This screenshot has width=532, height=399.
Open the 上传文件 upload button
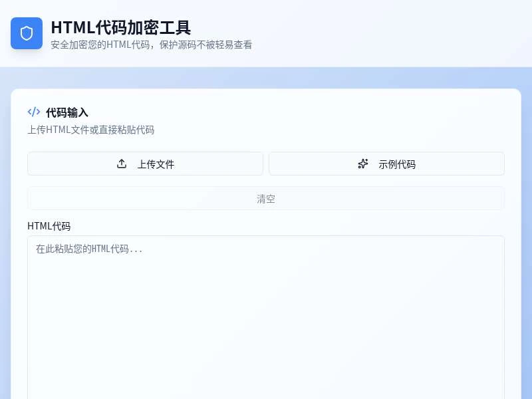coord(145,164)
